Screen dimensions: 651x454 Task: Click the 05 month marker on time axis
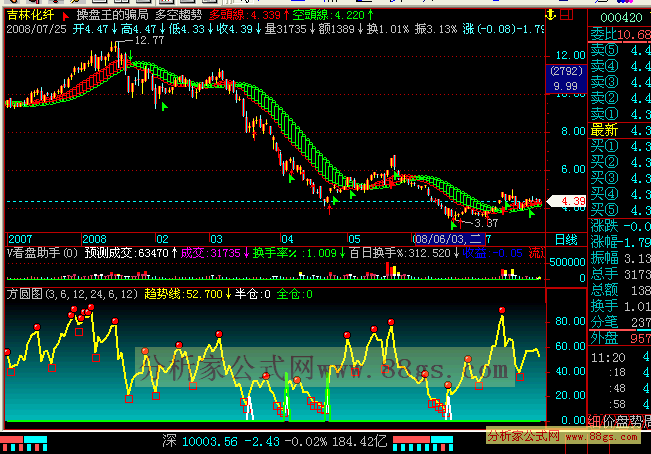[354, 239]
